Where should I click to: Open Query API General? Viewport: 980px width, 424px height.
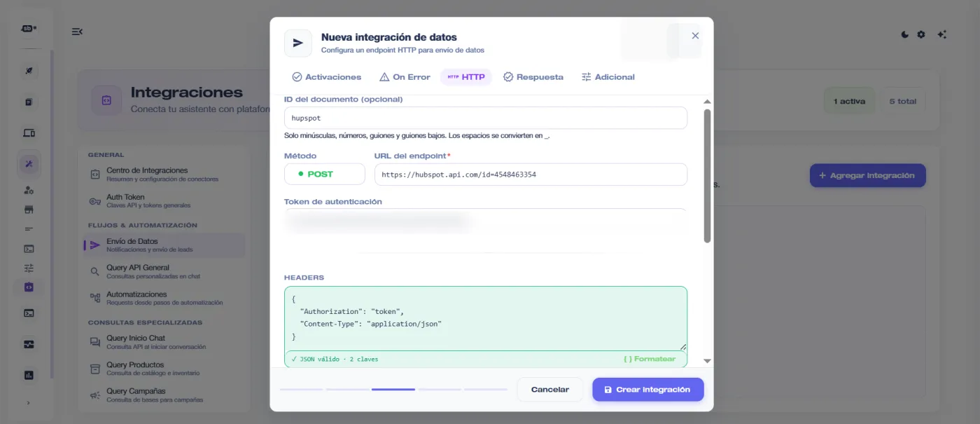coord(164,272)
